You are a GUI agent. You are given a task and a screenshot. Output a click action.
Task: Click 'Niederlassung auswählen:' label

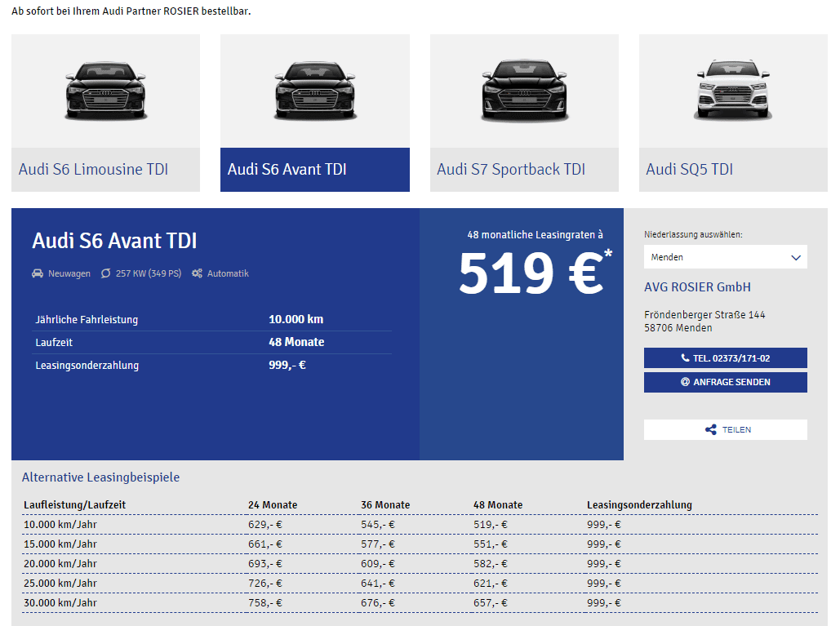click(x=693, y=234)
